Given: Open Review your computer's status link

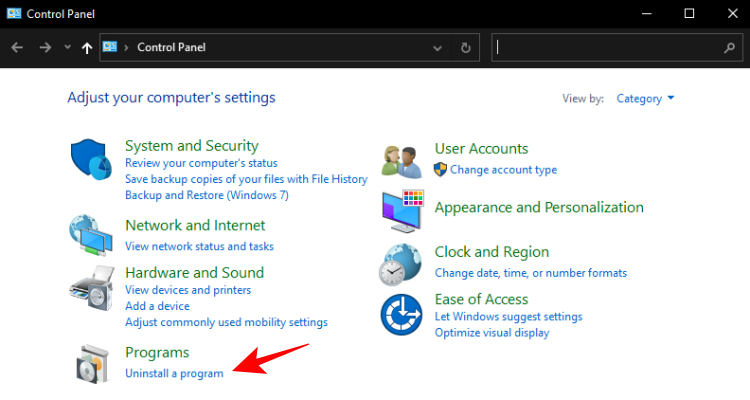Looking at the screenshot, I should (201, 163).
